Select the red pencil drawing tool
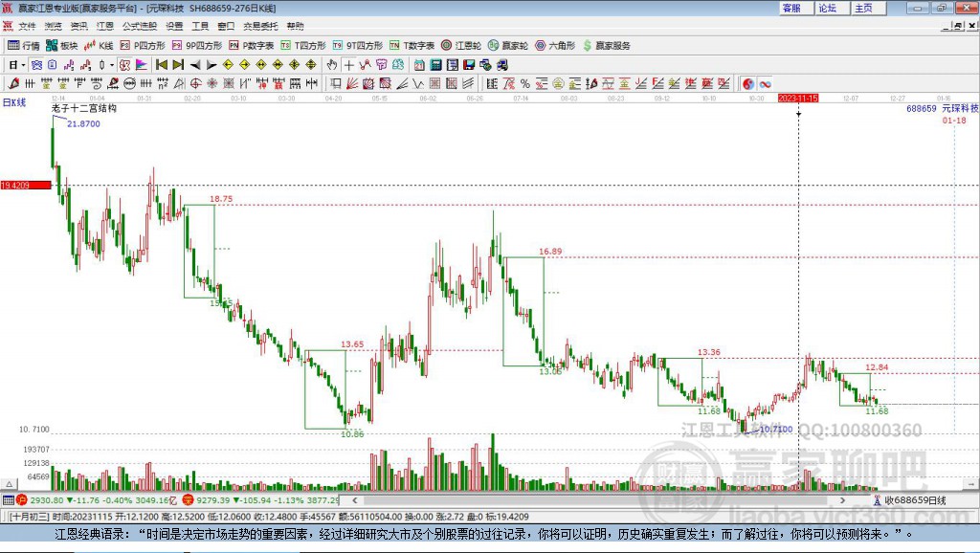 pyautogui.click(x=13, y=84)
